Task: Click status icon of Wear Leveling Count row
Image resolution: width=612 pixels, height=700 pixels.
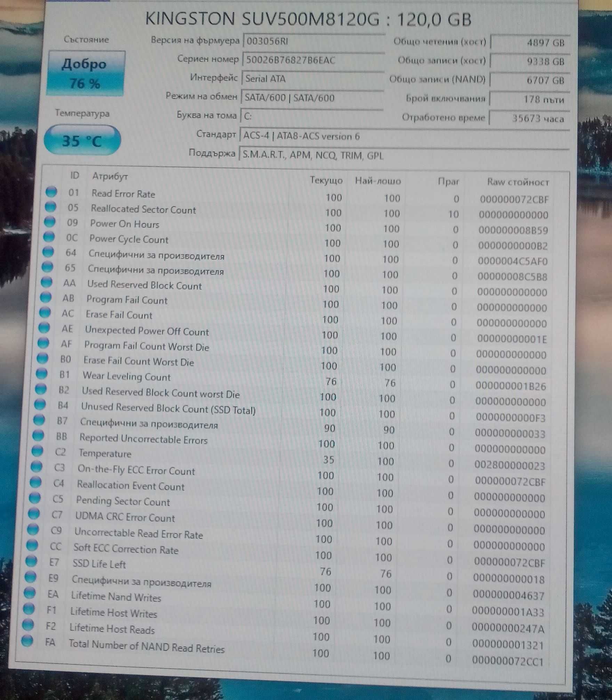Action: (42, 373)
